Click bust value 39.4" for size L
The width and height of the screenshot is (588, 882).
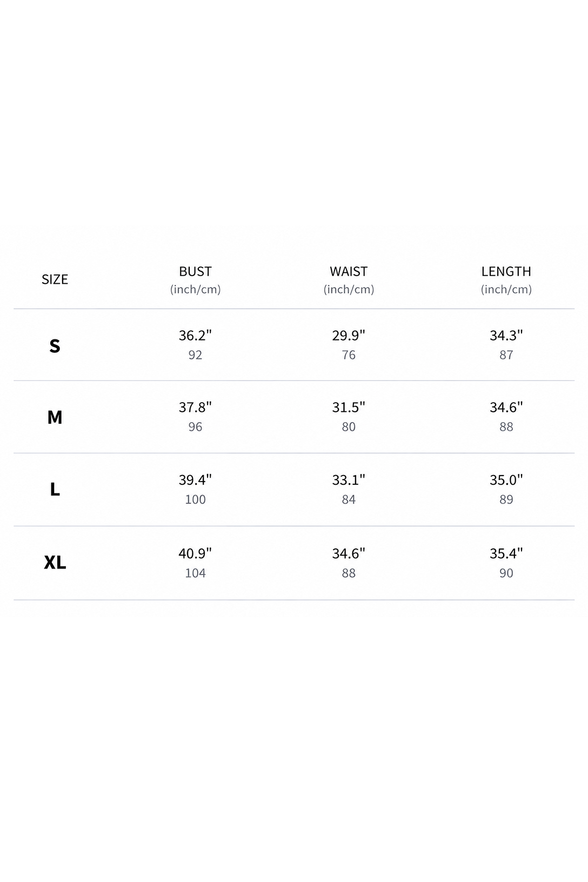(195, 480)
